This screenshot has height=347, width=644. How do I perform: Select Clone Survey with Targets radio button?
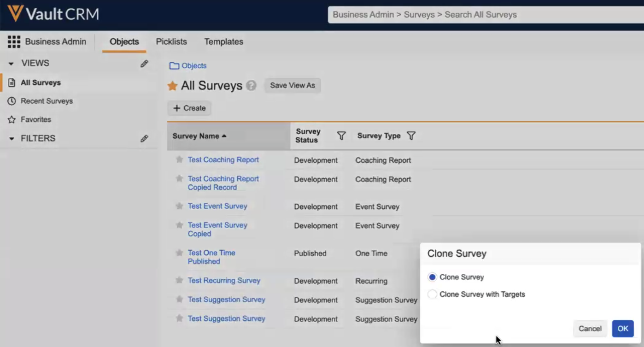click(432, 294)
